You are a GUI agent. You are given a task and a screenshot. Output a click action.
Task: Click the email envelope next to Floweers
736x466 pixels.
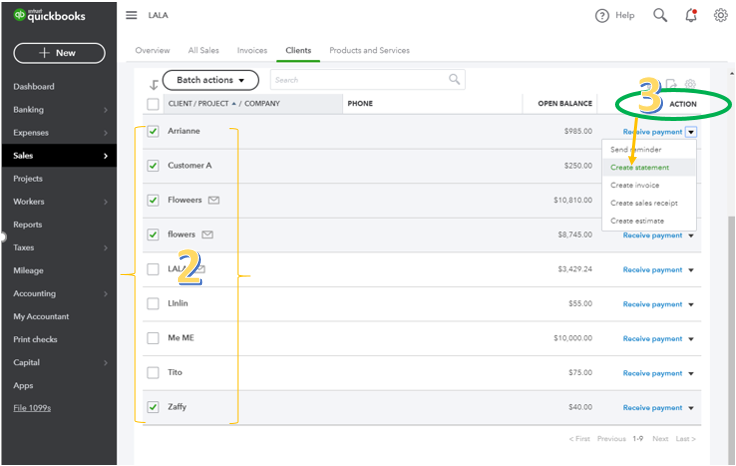pos(213,200)
